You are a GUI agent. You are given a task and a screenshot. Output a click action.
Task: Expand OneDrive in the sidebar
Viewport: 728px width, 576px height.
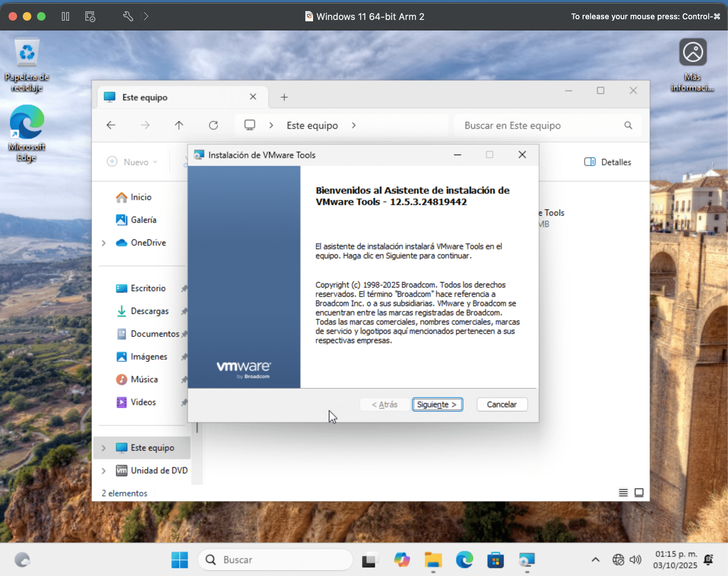pyautogui.click(x=104, y=243)
